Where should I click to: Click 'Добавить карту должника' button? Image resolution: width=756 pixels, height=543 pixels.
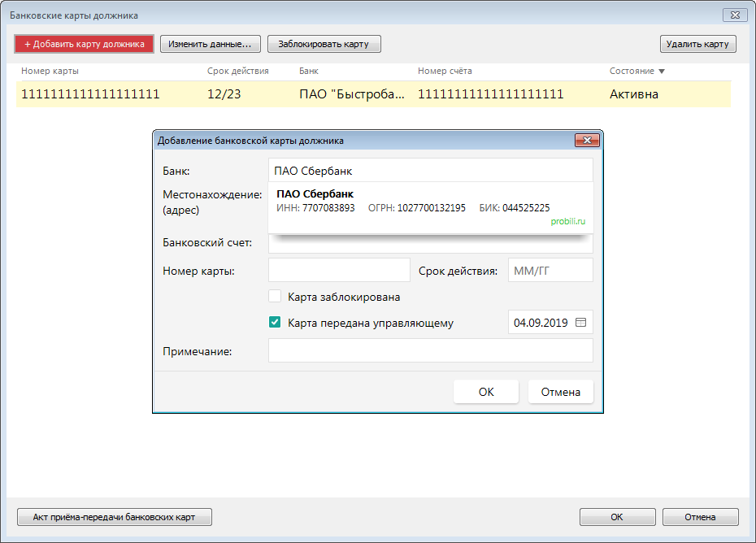coord(84,44)
